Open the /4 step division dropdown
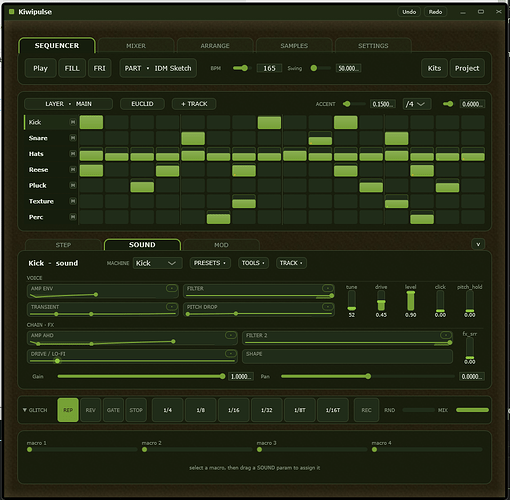Image resolution: width=510 pixels, height=500 pixels. tap(417, 104)
